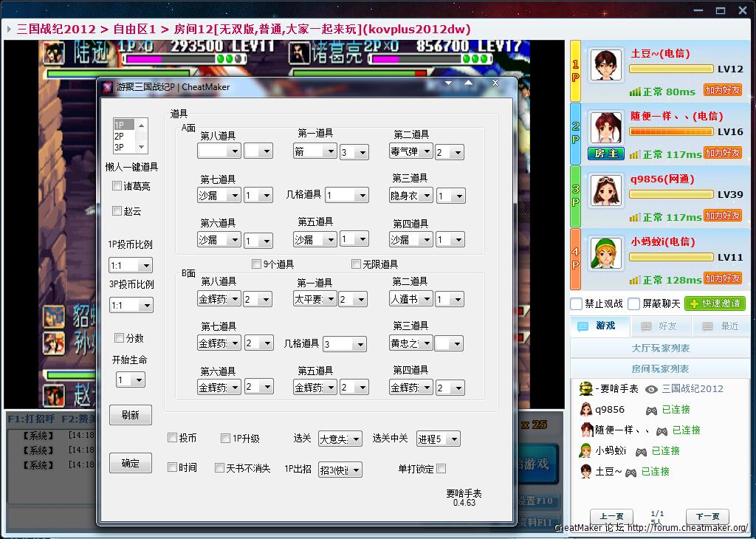Switch to the 好友 tab
Image resolution: width=756 pixels, height=539 pixels.
[x=660, y=326]
